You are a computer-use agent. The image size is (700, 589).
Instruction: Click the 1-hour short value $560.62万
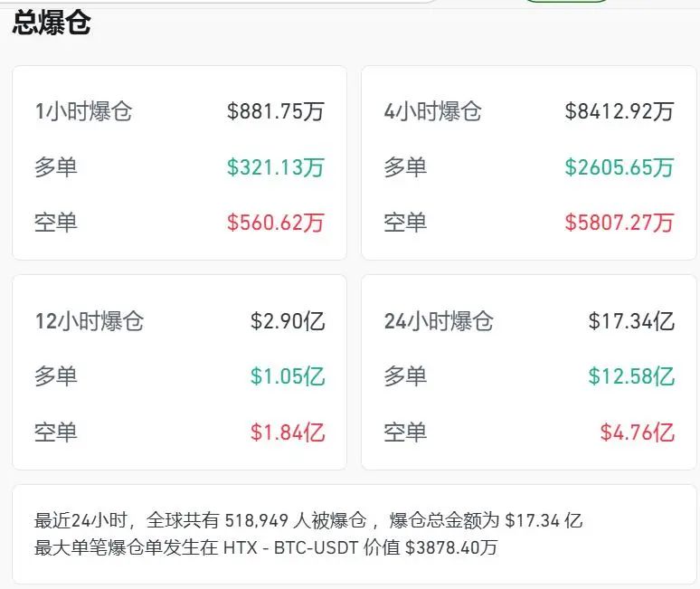(275, 223)
